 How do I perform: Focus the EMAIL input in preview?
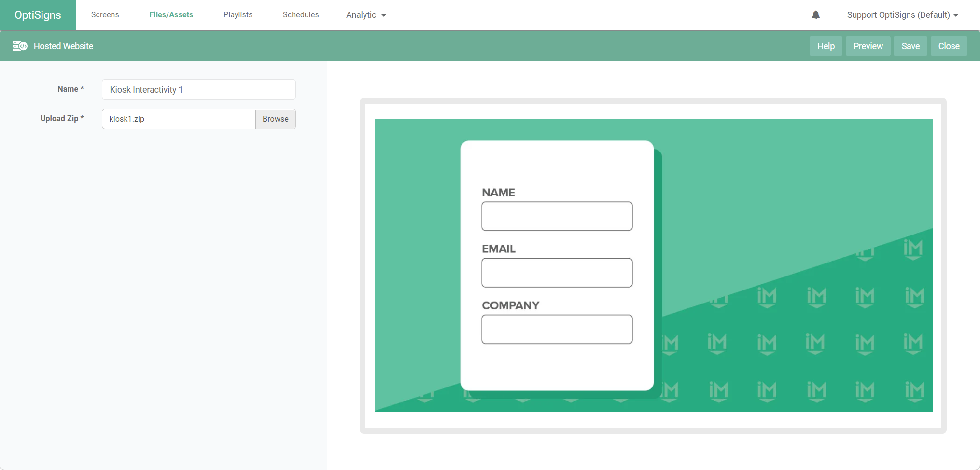[x=557, y=273]
